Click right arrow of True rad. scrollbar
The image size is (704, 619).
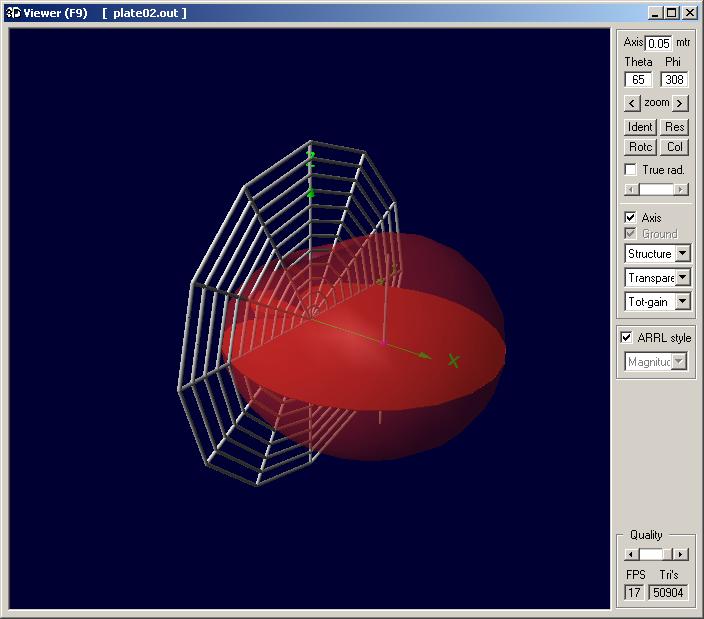[x=681, y=189]
